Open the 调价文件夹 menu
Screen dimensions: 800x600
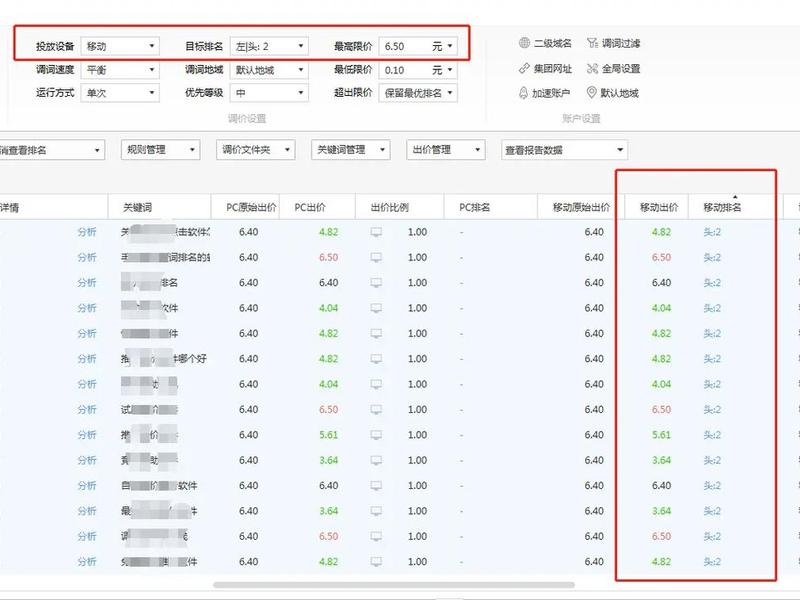click(256, 149)
